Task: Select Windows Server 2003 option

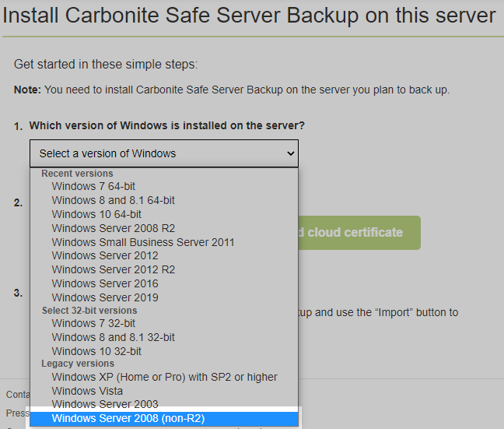Action: 105,404
